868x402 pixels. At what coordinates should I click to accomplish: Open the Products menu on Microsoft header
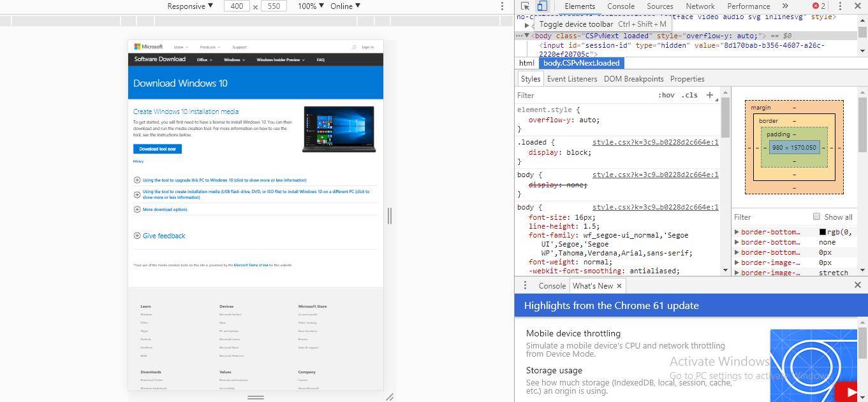(x=210, y=47)
